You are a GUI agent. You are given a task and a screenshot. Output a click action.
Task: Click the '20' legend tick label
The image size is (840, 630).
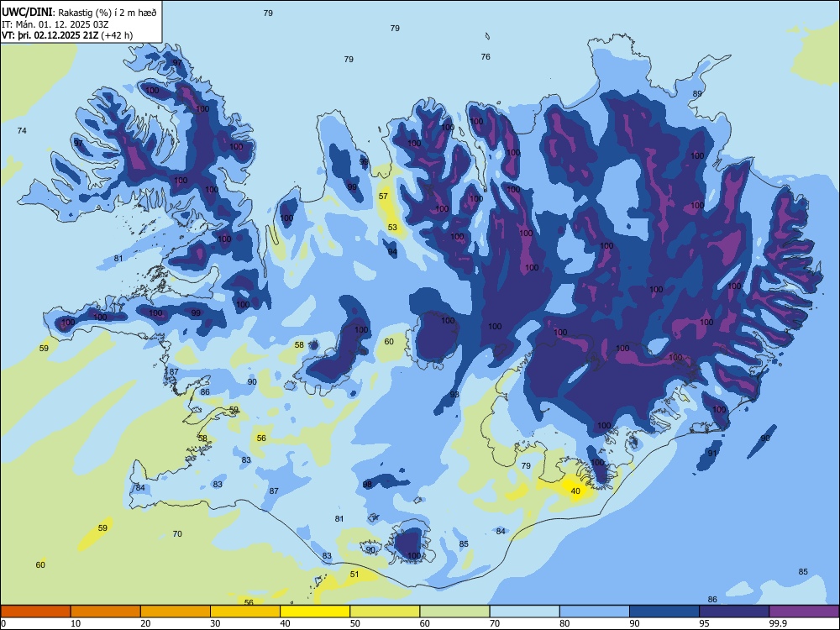(x=145, y=623)
